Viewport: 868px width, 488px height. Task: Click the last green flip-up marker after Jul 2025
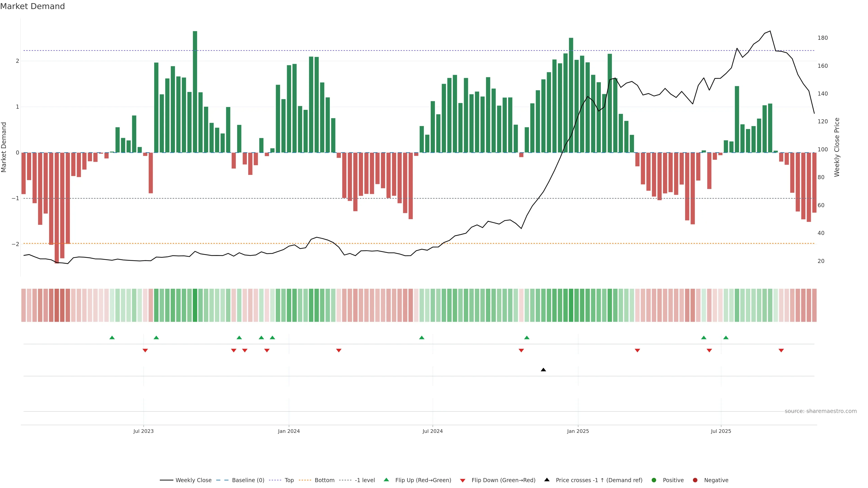(726, 338)
